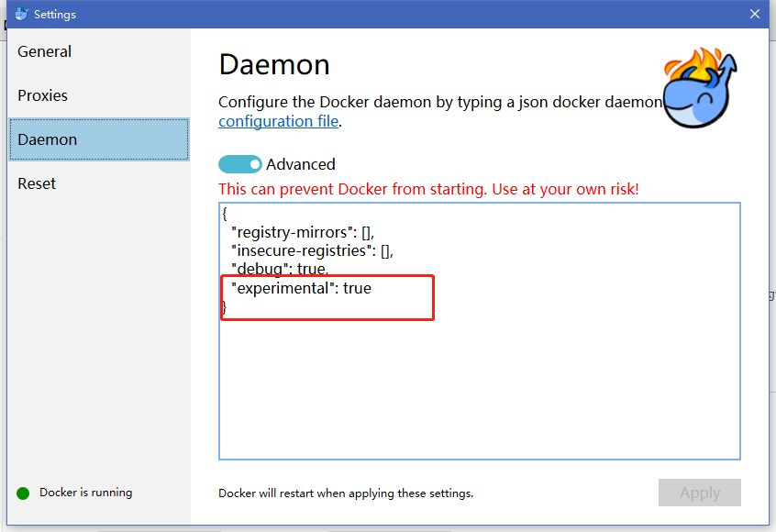Toggle the Advanced switch off
The height and width of the screenshot is (532, 776).
pos(239,163)
